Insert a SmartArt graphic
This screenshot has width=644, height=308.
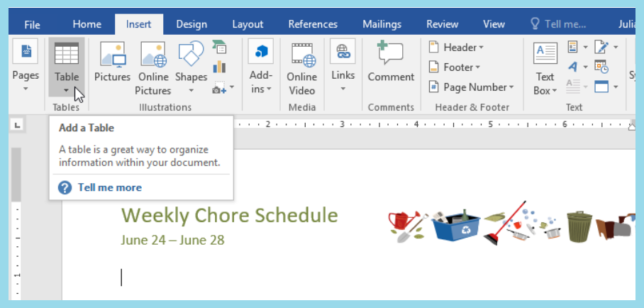(x=220, y=47)
